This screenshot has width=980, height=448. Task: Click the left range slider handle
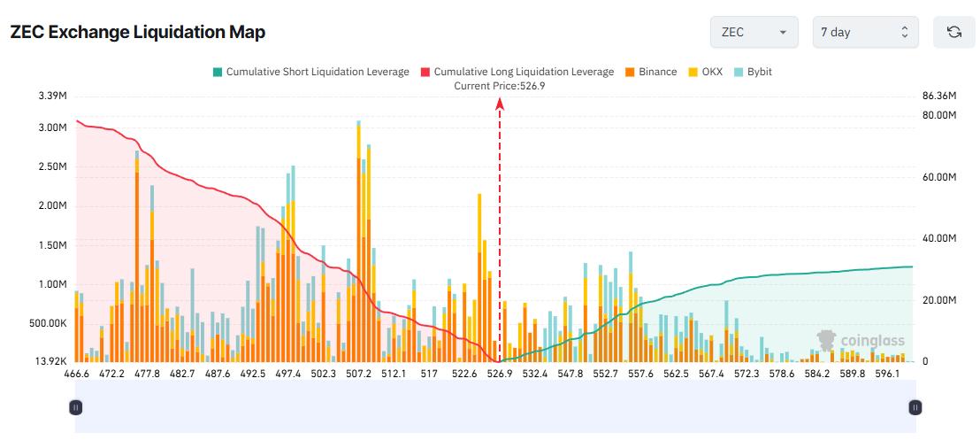(76, 407)
